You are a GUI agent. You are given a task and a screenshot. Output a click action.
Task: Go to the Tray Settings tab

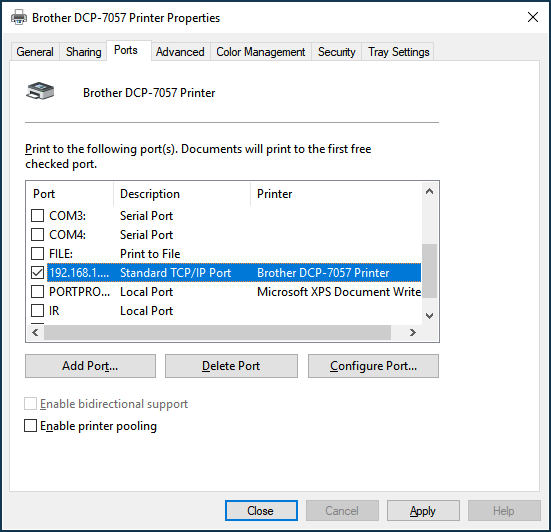(398, 52)
